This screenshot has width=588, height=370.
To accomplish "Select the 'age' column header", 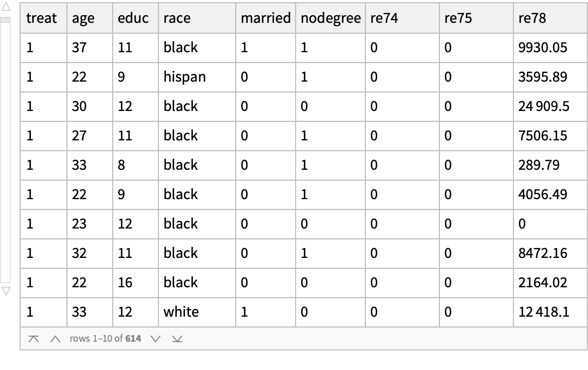I will click(83, 18).
